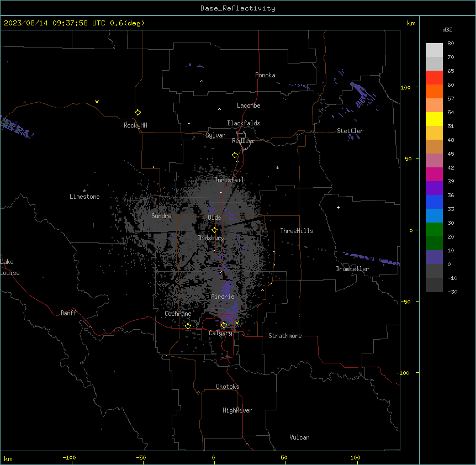Click the Sundre label
Screen dimensions: 476x465
click(161, 216)
